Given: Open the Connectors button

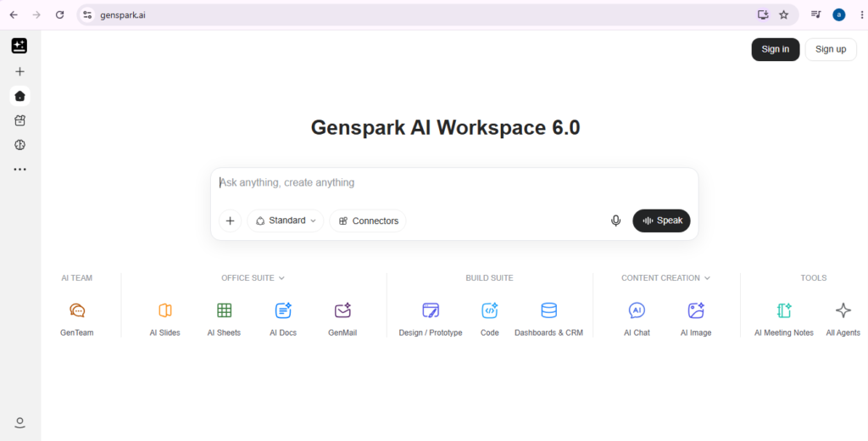Looking at the screenshot, I should tap(368, 220).
